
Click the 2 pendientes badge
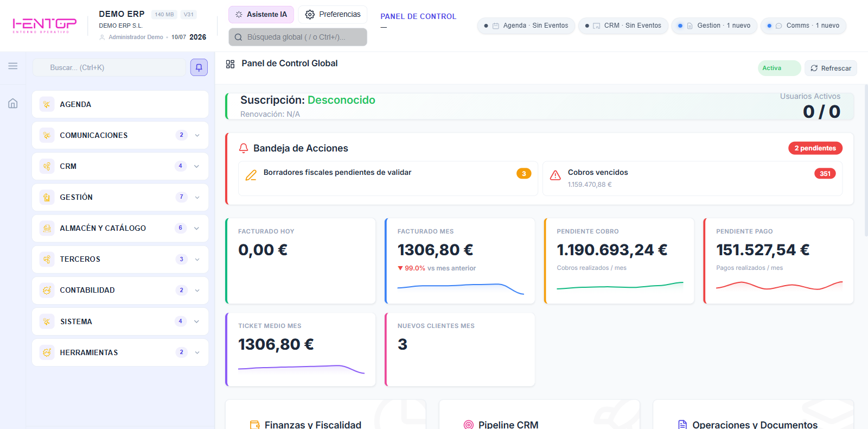pos(815,148)
